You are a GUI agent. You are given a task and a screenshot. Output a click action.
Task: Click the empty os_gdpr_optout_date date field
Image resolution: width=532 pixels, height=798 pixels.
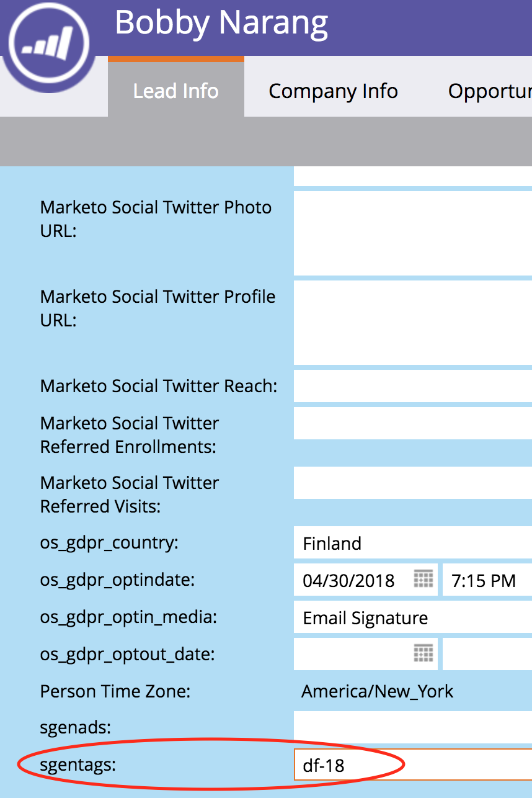[366, 654]
